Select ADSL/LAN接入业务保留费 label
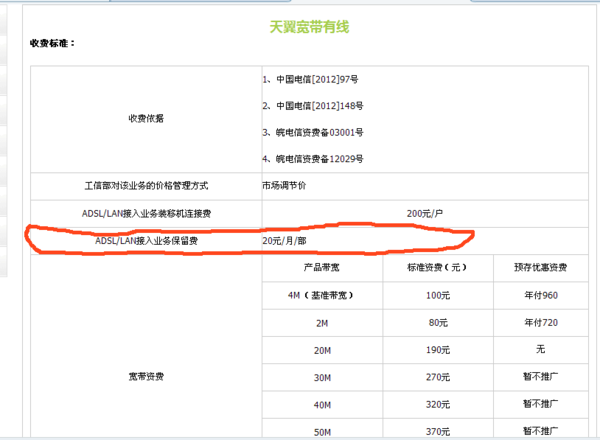This screenshot has height=440, width=600. click(146, 241)
